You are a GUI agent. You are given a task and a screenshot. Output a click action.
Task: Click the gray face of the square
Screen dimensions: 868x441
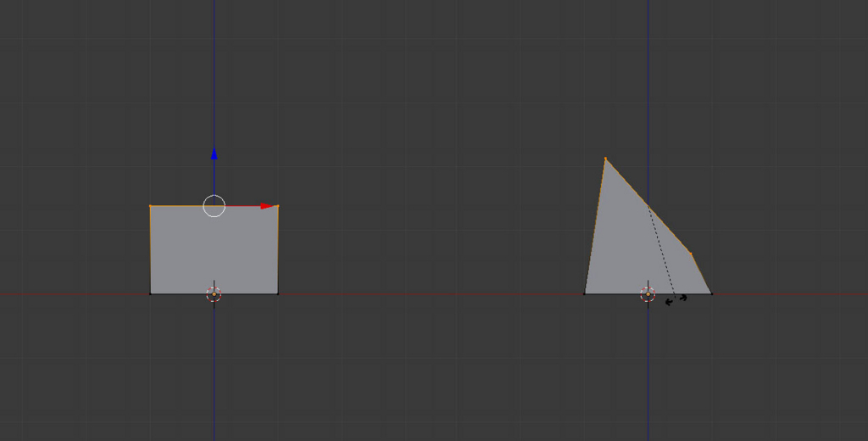[214, 252]
